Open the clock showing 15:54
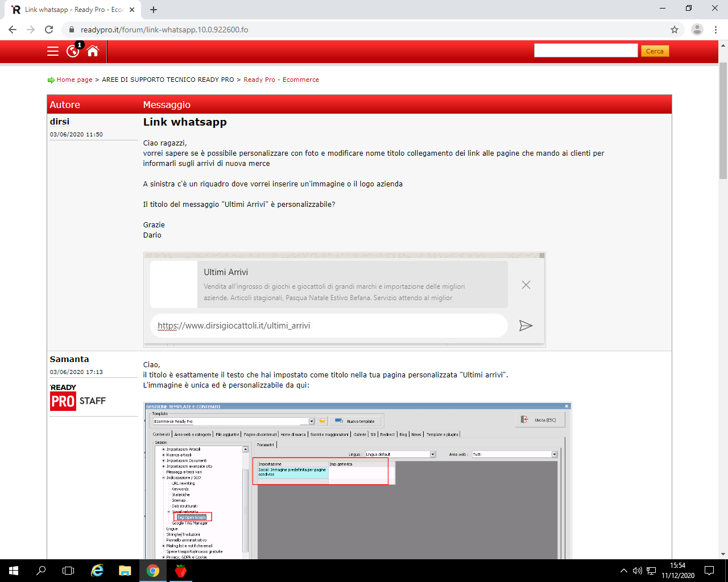The image size is (728, 582). pyautogui.click(x=678, y=571)
